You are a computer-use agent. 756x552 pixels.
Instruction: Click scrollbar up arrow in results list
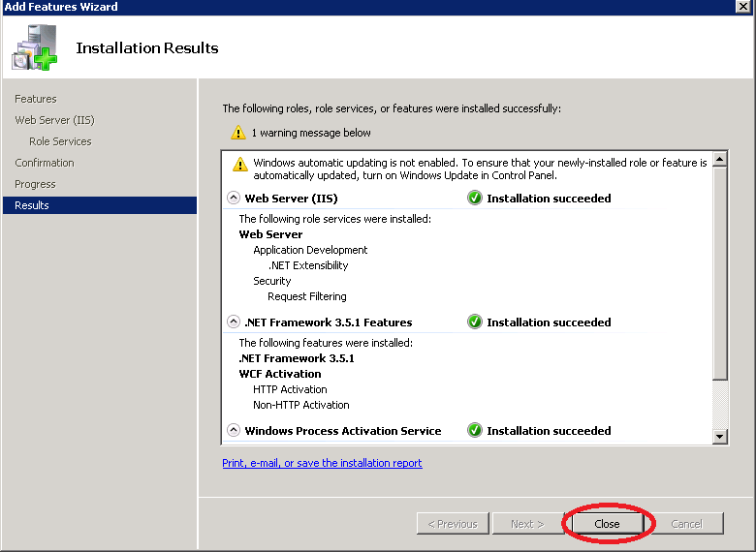point(720,159)
